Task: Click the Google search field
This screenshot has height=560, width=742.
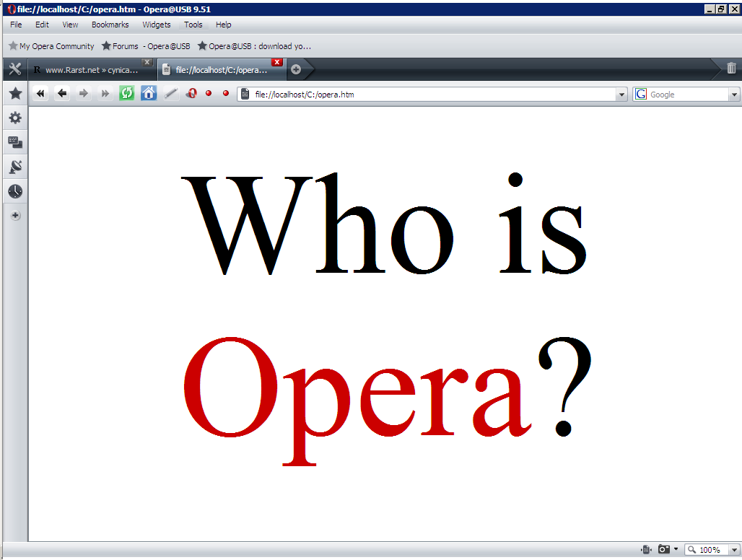Action: point(686,94)
